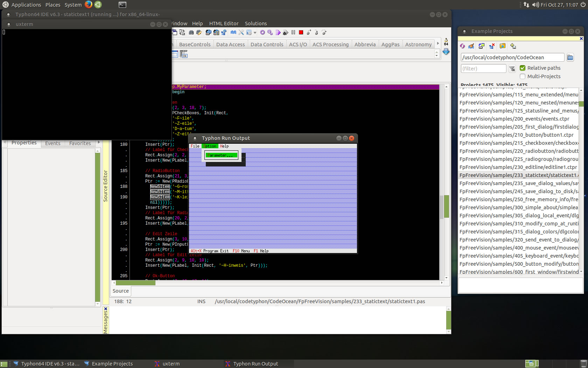Click the Ok form component icon in the palette
This screenshot has height=368, width=588.
pos(184,54)
